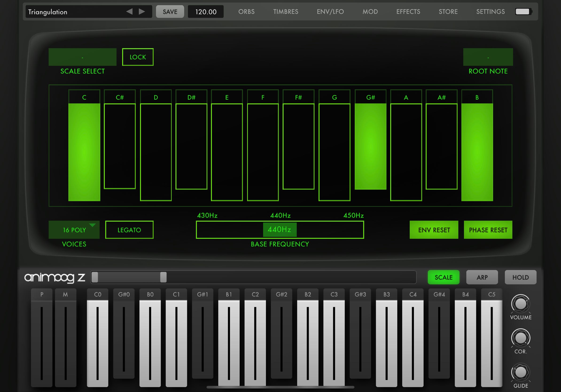Click the SAVE preset button
561x392 pixels.
coord(170,12)
